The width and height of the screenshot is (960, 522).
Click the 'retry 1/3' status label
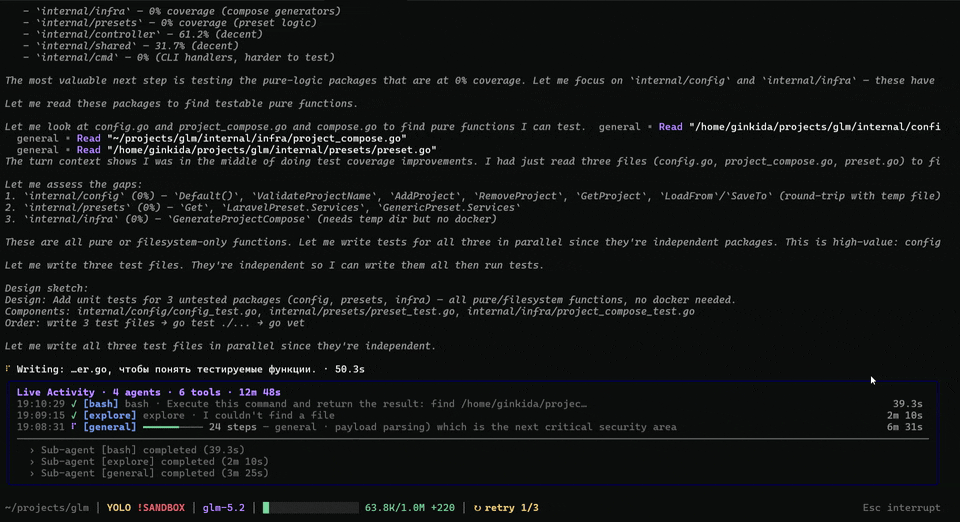click(x=511, y=508)
